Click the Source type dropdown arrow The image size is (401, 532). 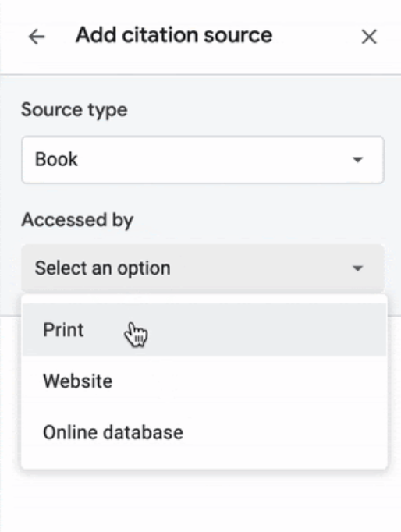click(357, 159)
